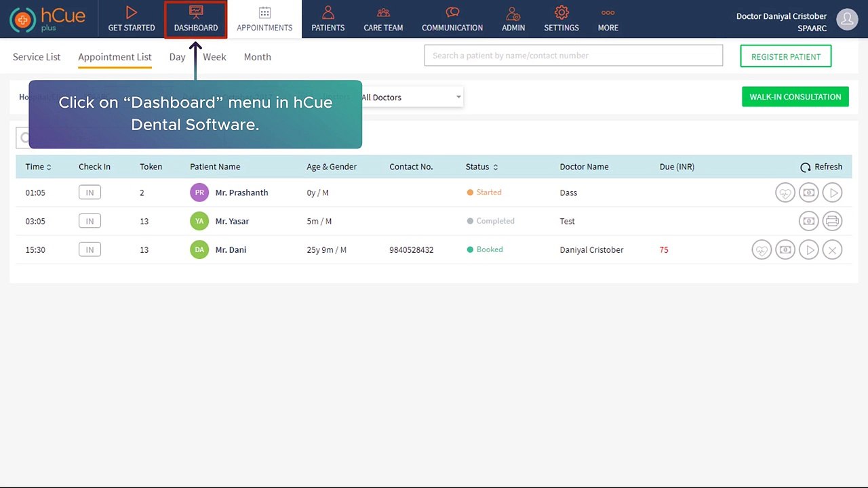Switch to the Month view tab
868x488 pixels.
click(x=257, y=57)
